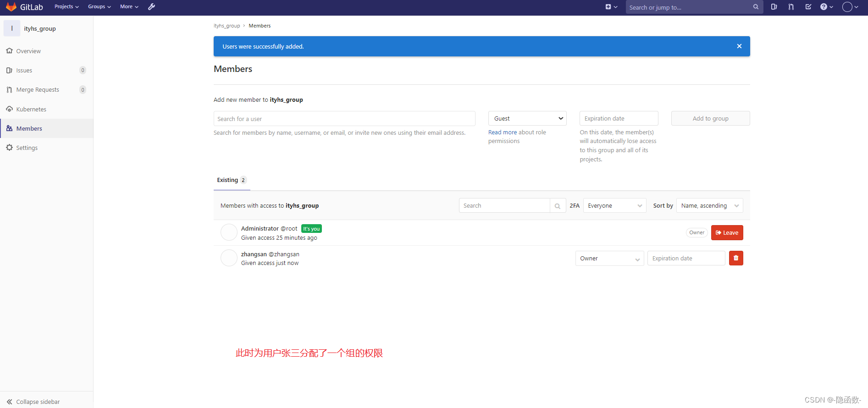Click the collapse sidebar double-arrow icon

coord(9,402)
